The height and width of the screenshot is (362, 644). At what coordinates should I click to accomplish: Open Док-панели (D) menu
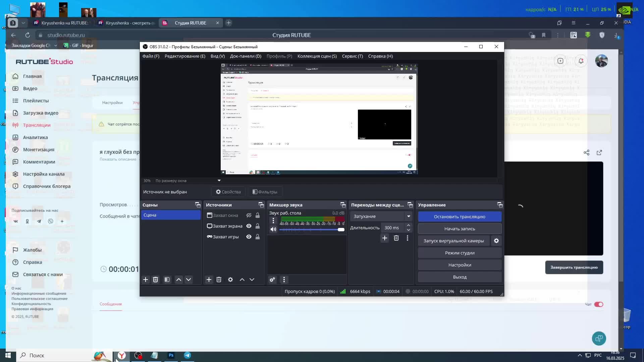click(246, 56)
